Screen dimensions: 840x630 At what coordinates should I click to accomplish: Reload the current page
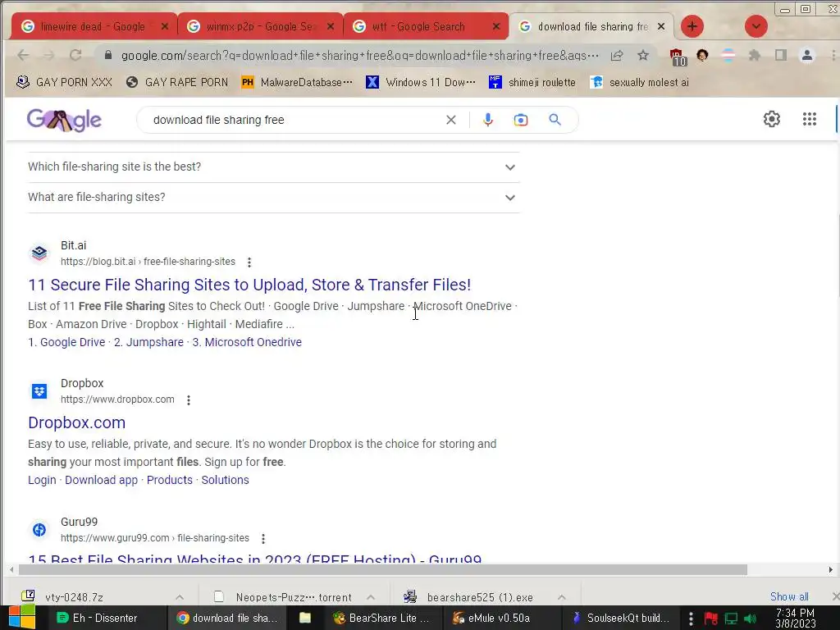[x=75, y=55]
